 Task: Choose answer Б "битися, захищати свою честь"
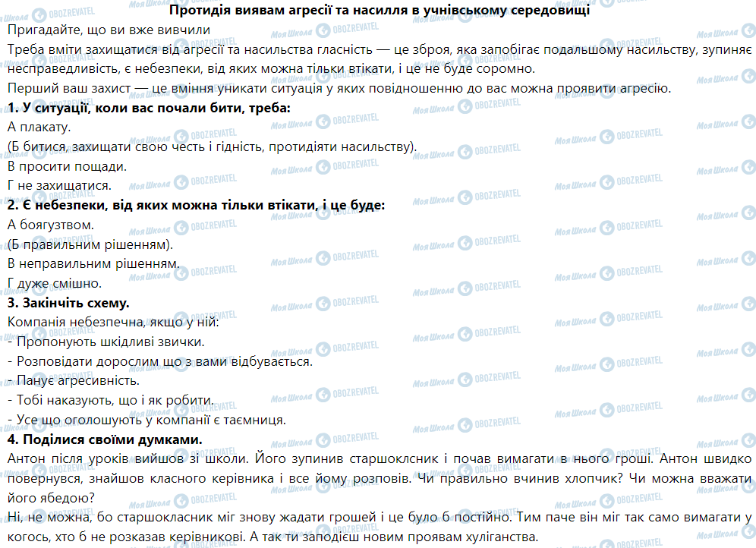212,146
